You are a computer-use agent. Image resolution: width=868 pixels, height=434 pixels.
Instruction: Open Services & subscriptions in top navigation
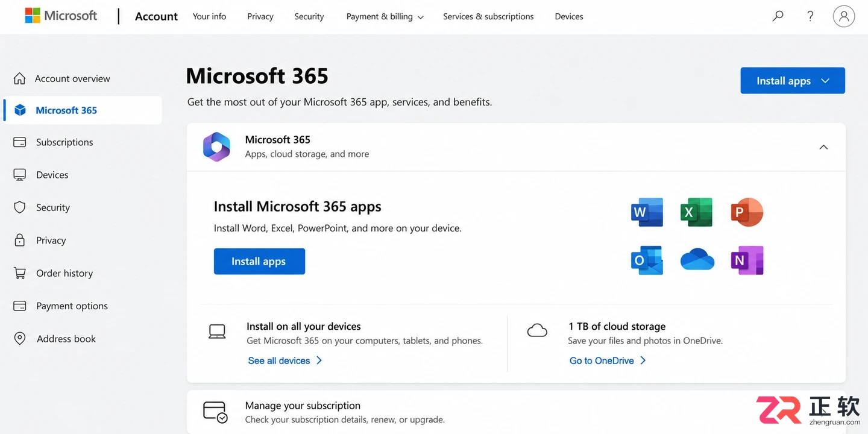(488, 17)
